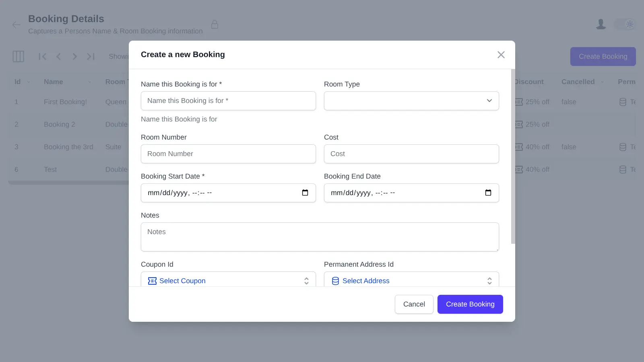Click the 'Queen' room cell
This screenshot has width=644, height=362.
click(116, 102)
